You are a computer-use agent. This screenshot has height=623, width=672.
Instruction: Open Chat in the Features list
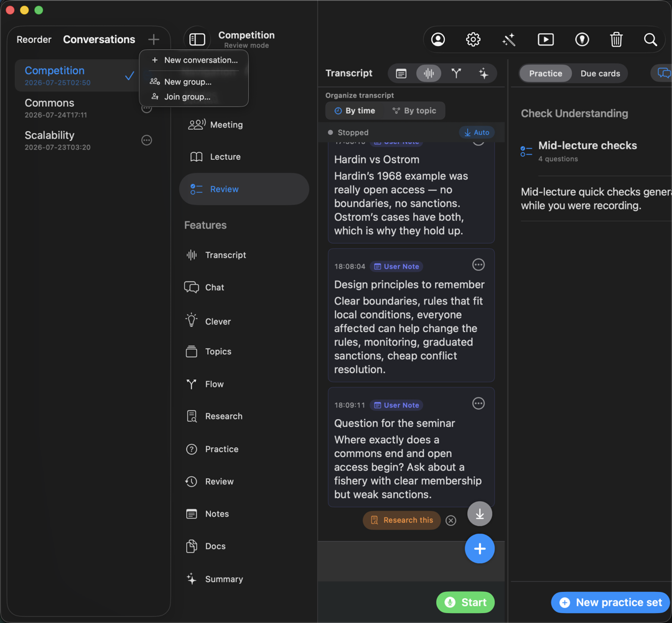(205, 287)
